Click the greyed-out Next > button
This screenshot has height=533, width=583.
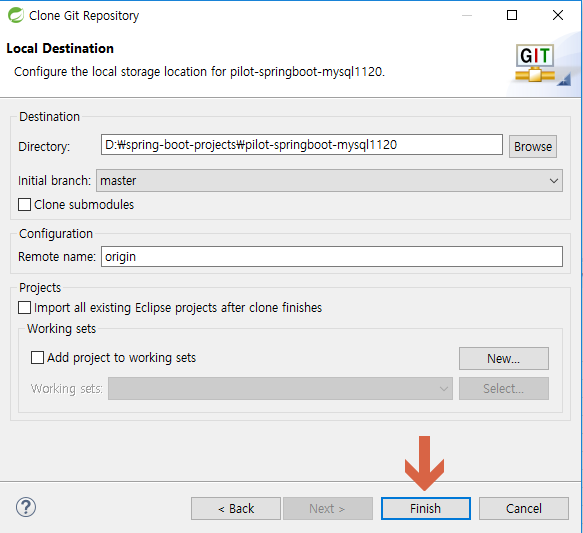328,508
